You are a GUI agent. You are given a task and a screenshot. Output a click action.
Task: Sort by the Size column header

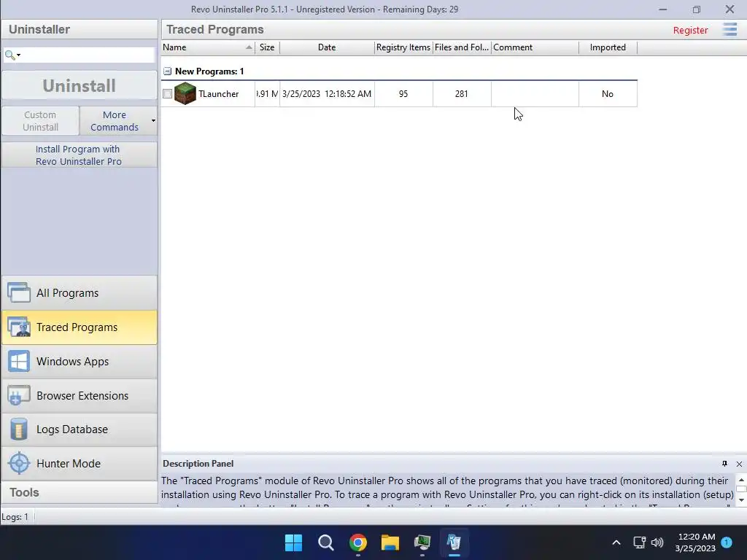(x=267, y=47)
